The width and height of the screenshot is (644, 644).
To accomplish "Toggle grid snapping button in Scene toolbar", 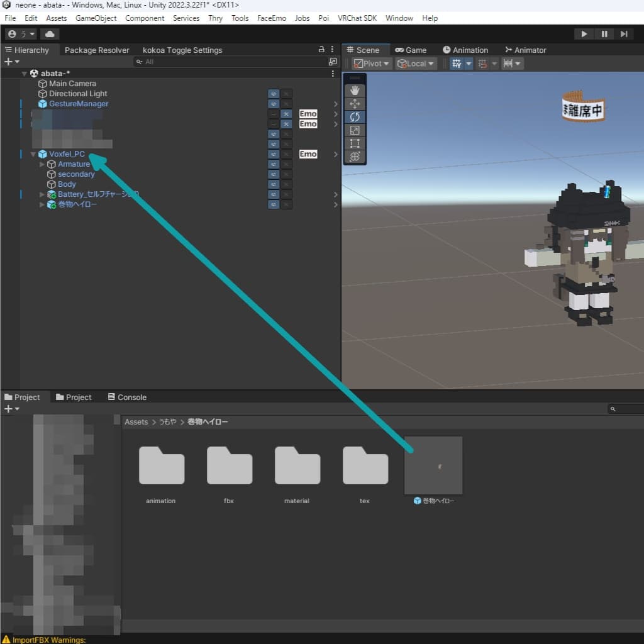I will point(482,64).
